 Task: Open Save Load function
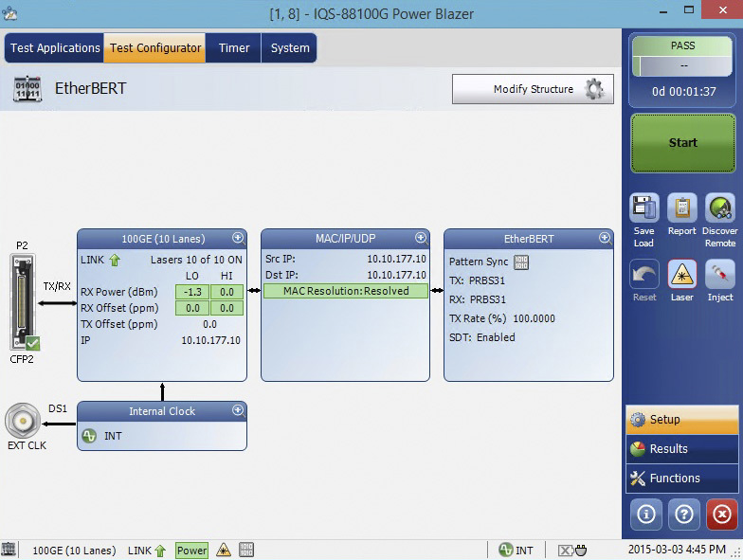(x=643, y=208)
